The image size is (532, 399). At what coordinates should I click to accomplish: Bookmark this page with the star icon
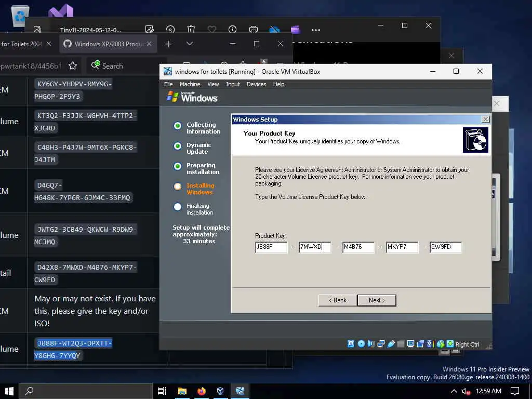tap(73, 65)
